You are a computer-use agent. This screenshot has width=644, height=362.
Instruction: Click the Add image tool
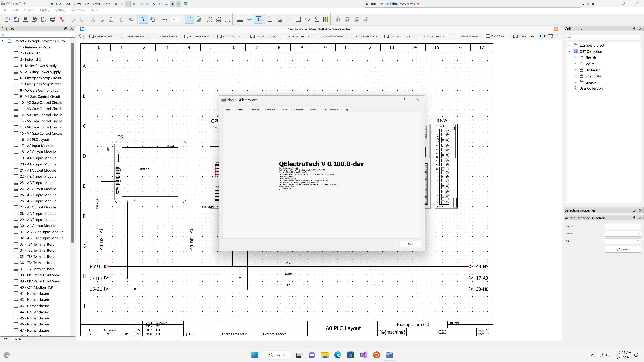tap(280, 19)
